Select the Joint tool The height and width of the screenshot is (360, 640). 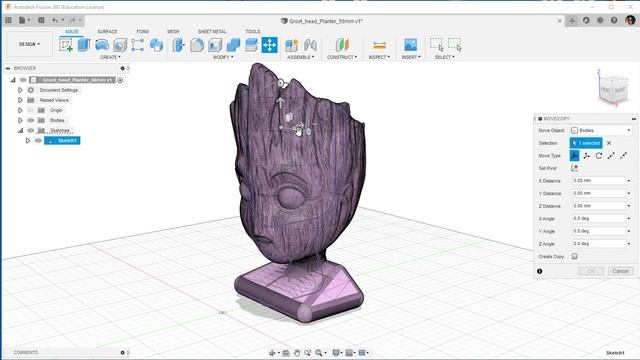coord(310,45)
